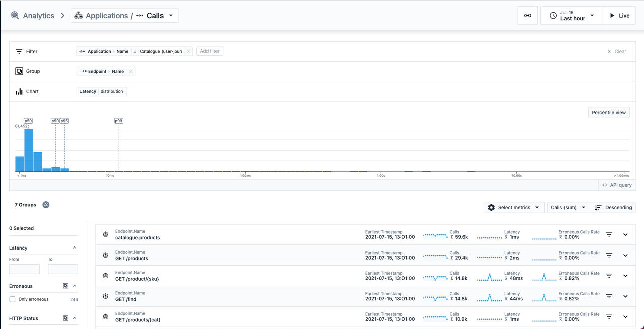Enable the Only erroneous checkbox

pos(12,299)
